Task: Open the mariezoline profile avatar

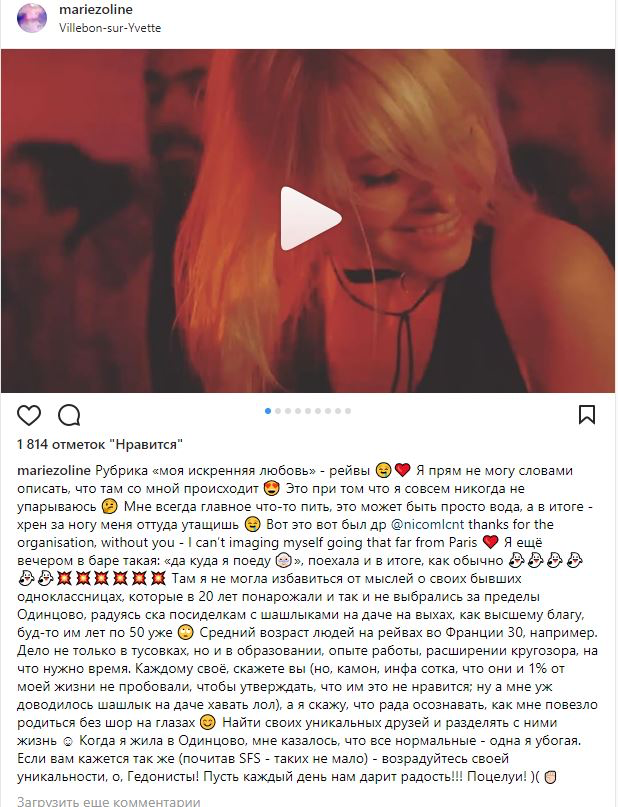Action: click(x=32, y=17)
